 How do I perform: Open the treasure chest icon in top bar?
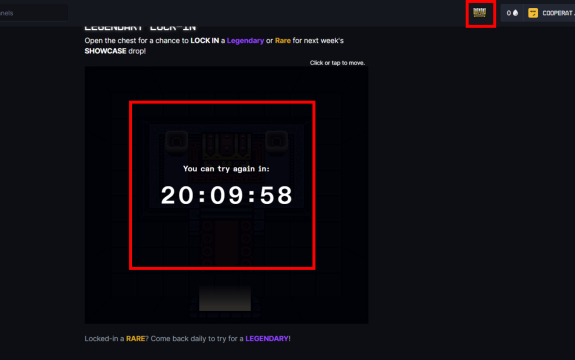coord(480,13)
